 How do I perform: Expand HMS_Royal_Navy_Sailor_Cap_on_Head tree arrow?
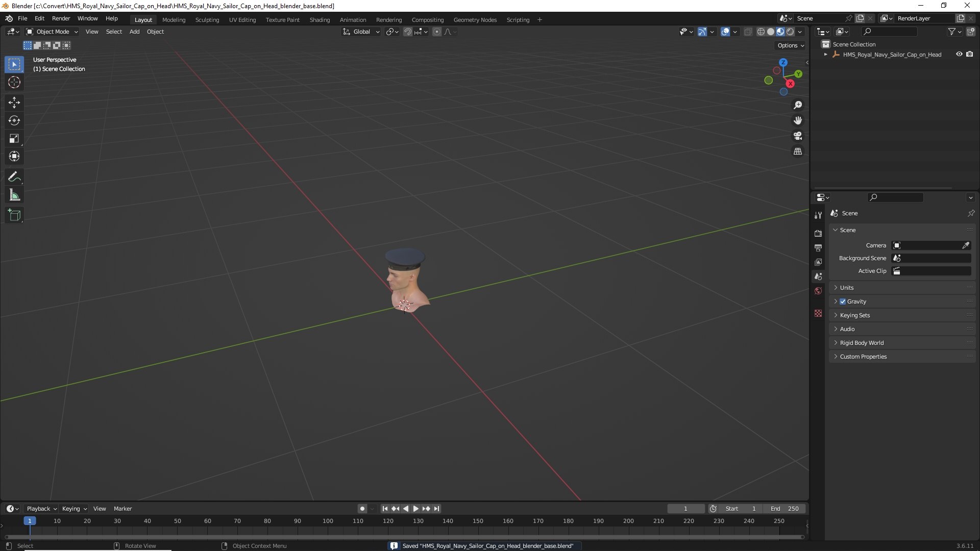coord(825,55)
